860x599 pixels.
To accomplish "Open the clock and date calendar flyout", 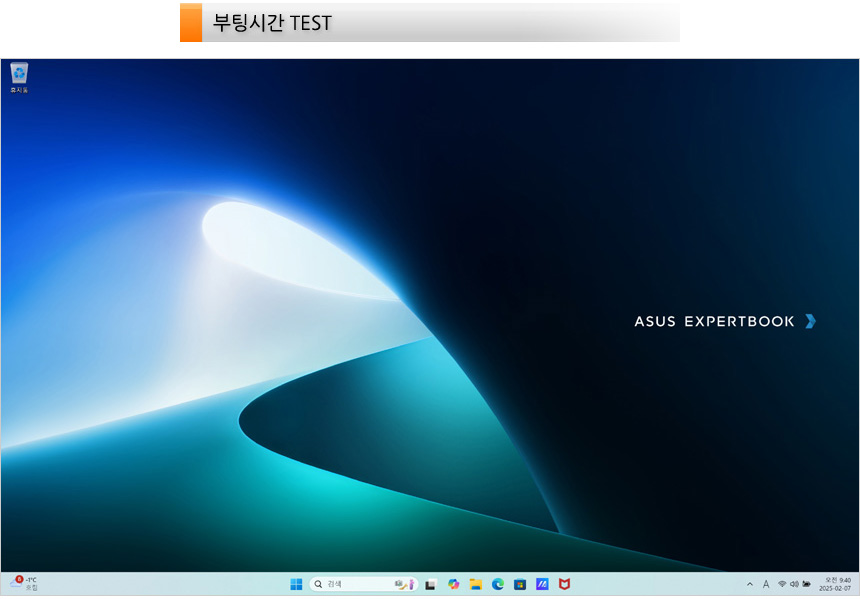I will point(835,584).
